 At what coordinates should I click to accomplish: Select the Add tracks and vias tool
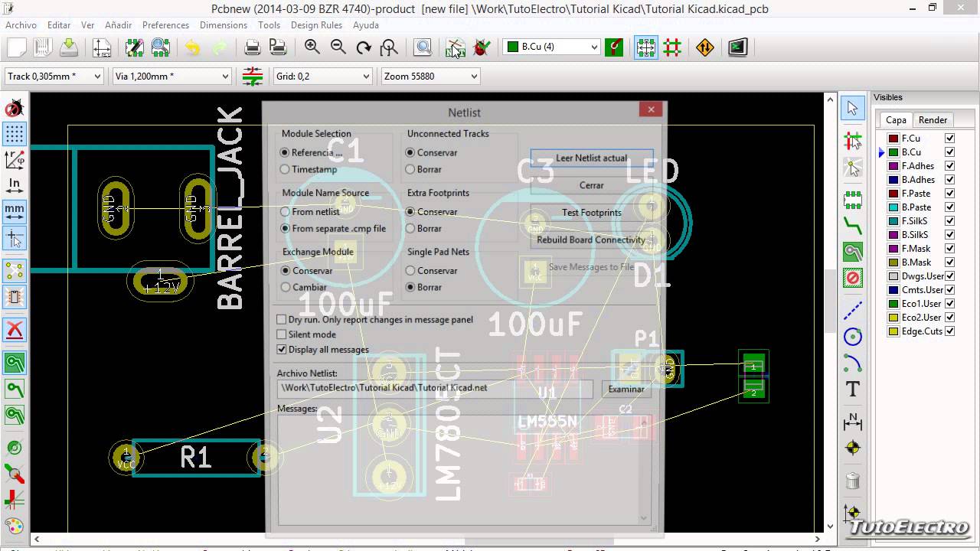pyautogui.click(x=853, y=227)
